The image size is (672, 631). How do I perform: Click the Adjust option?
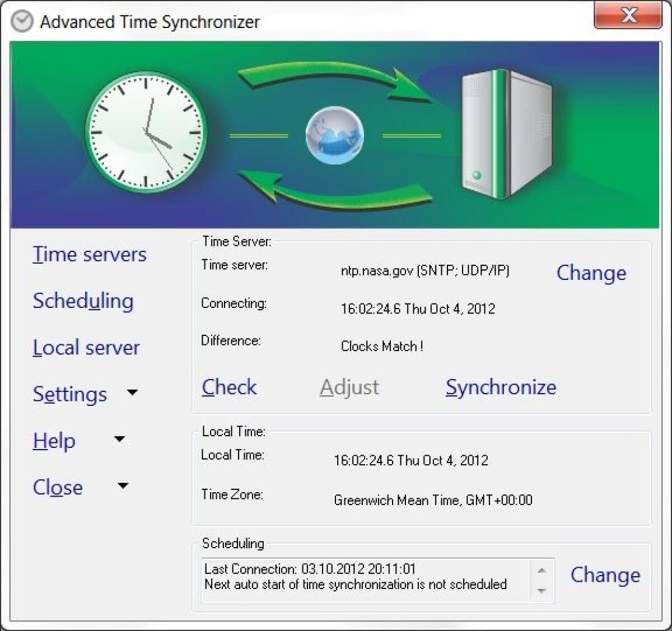pyautogui.click(x=349, y=386)
